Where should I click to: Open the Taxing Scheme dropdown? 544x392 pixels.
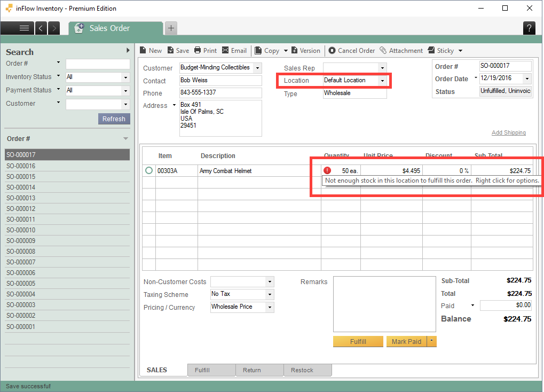point(270,294)
